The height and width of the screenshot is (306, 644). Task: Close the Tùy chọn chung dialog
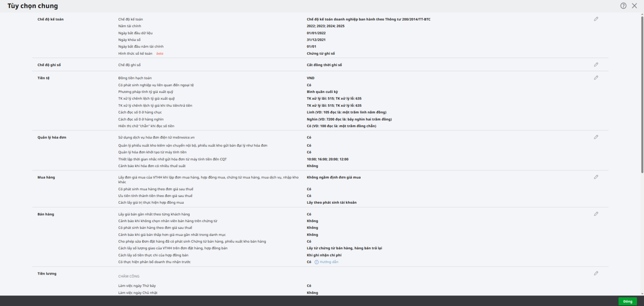(634, 6)
